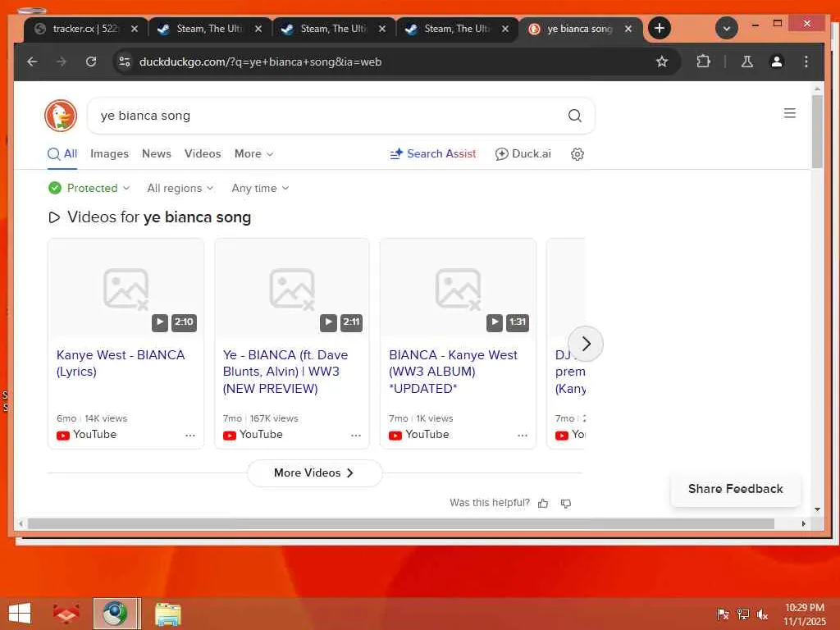Switch to the tracker.cx tab
The height and width of the screenshot is (630, 840).
(83, 29)
